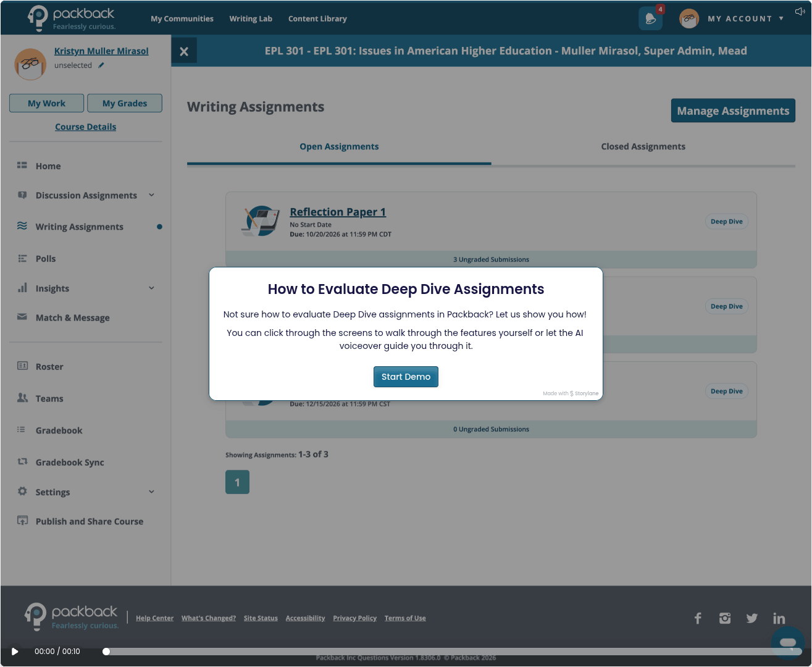
Task: Open the Accessibility footer link
Action: click(305, 618)
